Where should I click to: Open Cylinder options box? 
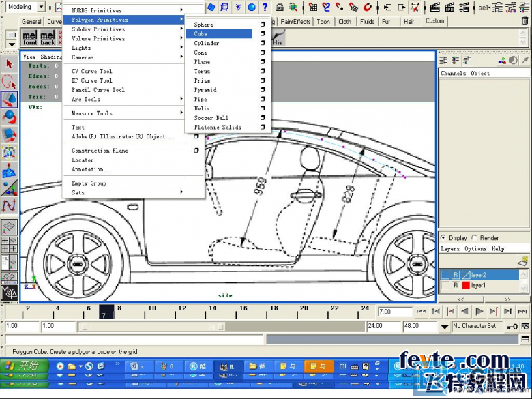(x=263, y=43)
